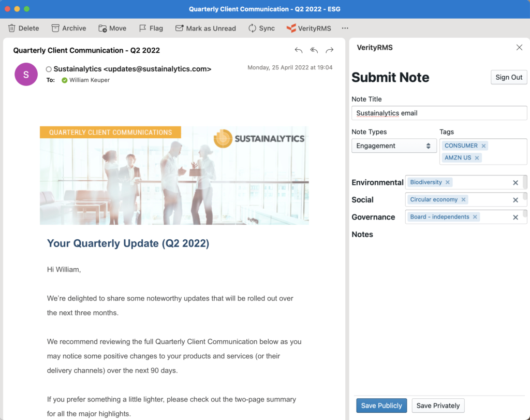Click into the Notes text area
530x420 pixels.
[x=439, y=316]
